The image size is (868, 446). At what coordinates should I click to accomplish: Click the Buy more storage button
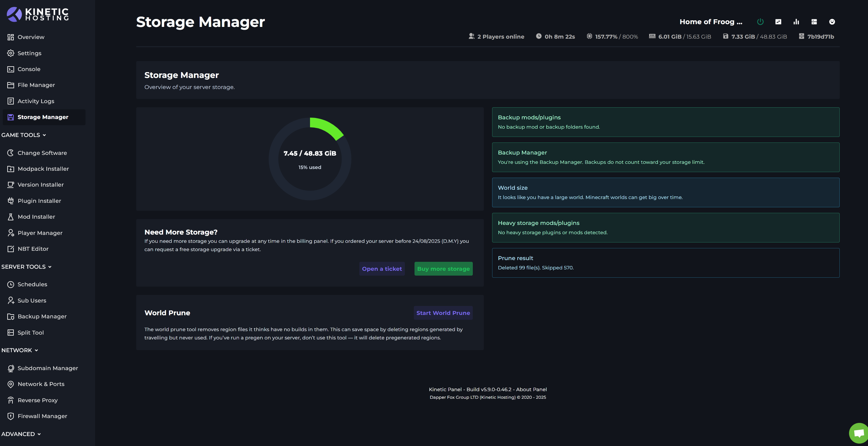(x=443, y=269)
